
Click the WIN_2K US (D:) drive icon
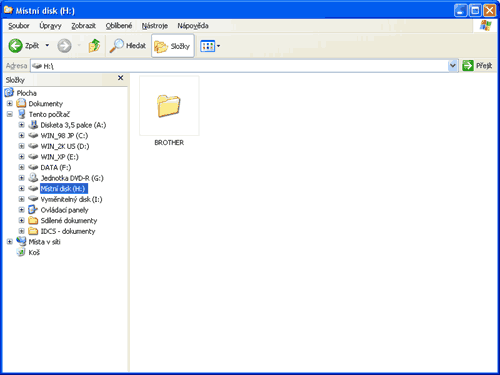pos(33,146)
